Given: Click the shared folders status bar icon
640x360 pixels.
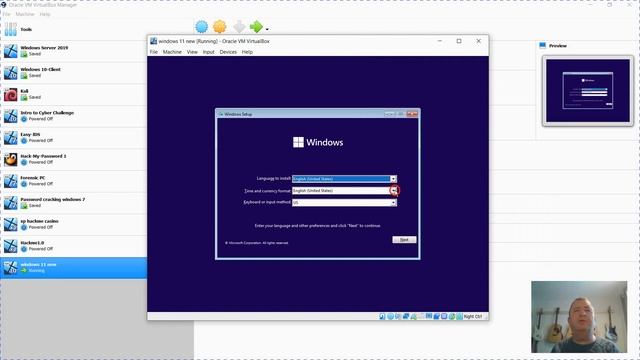Looking at the screenshot, I should coord(421,316).
